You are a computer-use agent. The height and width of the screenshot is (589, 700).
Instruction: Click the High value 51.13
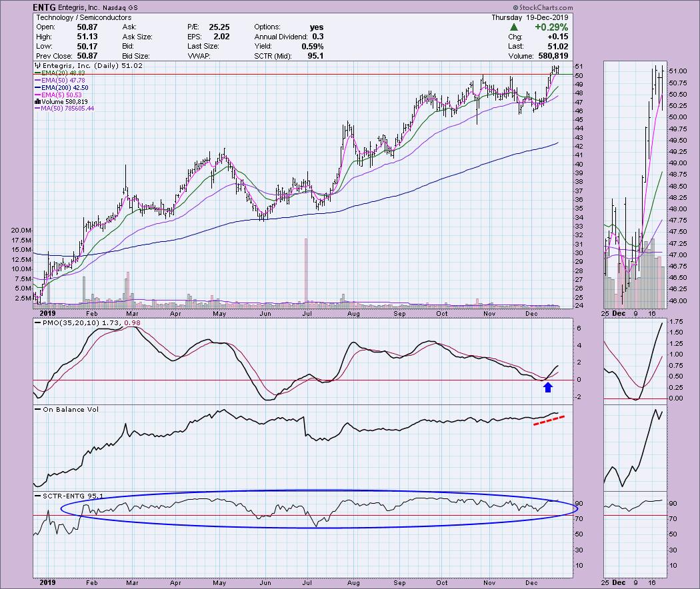(87, 37)
